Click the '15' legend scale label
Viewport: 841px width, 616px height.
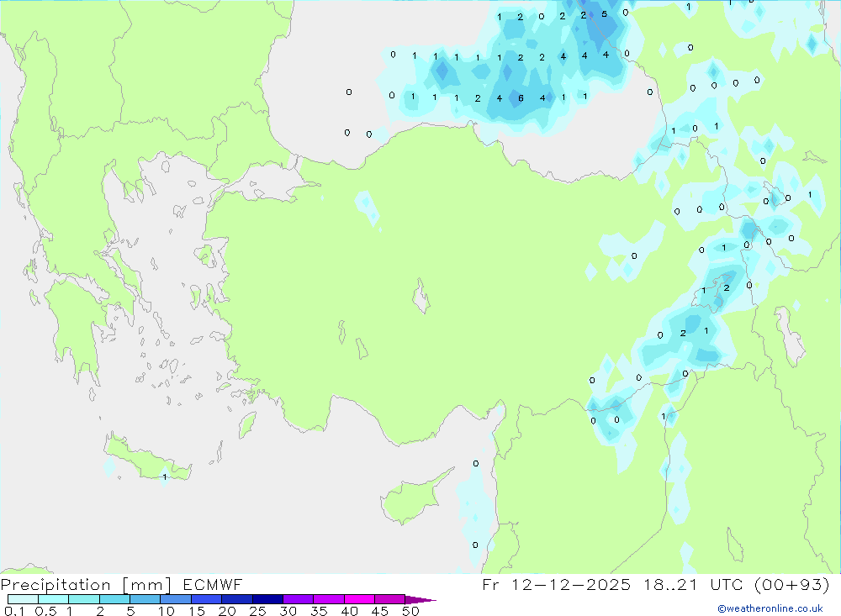coord(197,611)
